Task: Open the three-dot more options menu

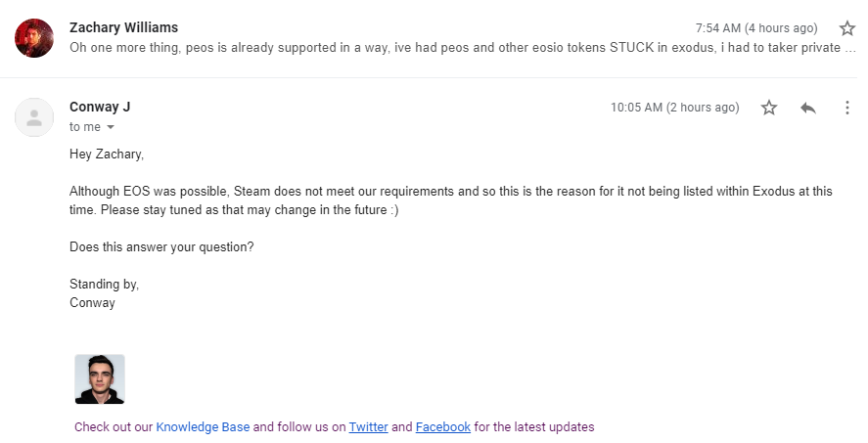Action: point(847,108)
